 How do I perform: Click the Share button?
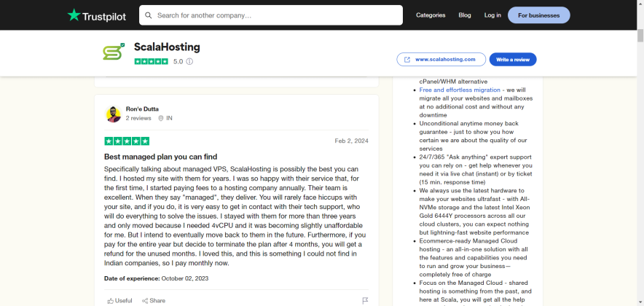154,301
